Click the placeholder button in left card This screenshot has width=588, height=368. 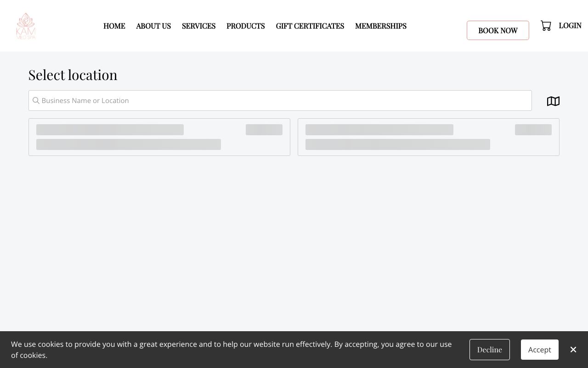264,130
